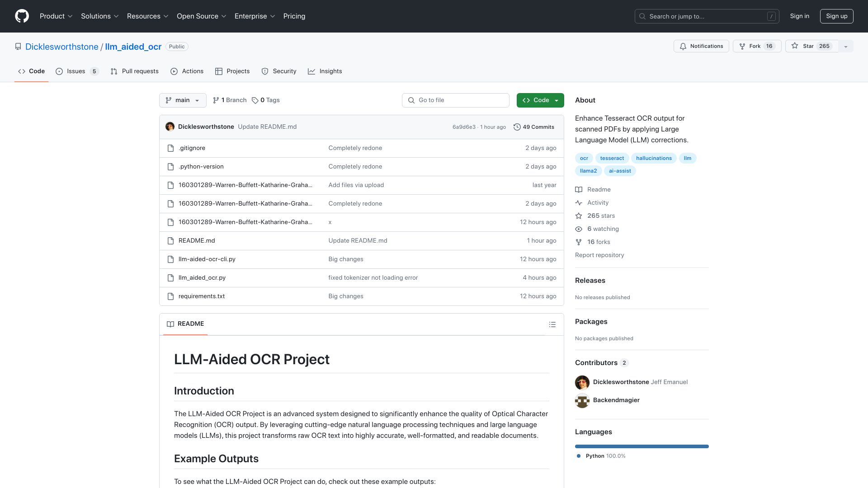The height and width of the screenshot is (488, 868).
Task: Expand the Product menu
Action: [56, 16]
